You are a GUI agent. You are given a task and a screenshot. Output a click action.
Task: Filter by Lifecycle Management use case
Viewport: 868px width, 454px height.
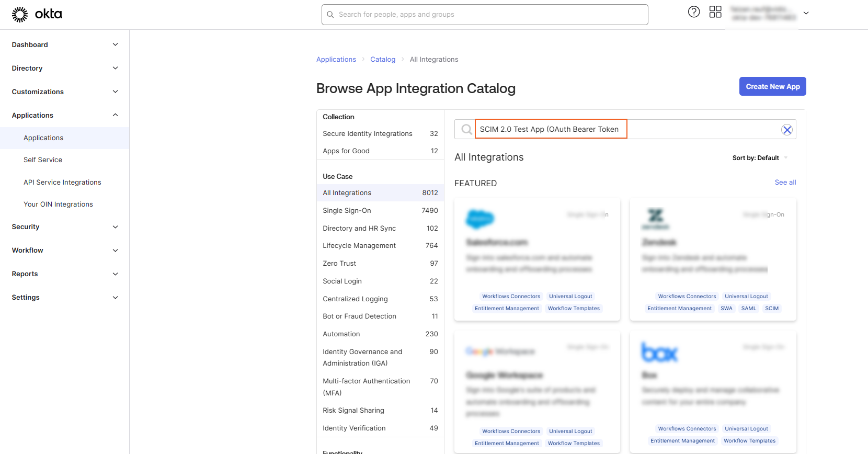[x=359, y=246]
